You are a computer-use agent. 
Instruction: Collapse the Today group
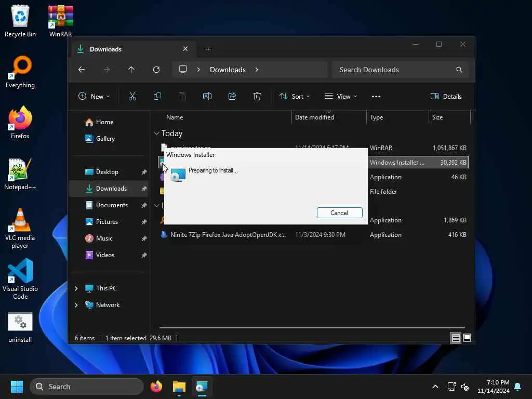156,134
